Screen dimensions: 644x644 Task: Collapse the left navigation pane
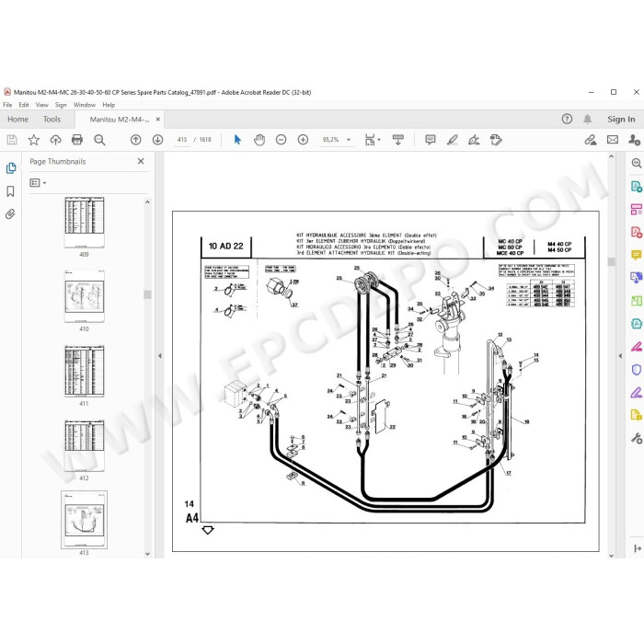[x=160, y=356]
